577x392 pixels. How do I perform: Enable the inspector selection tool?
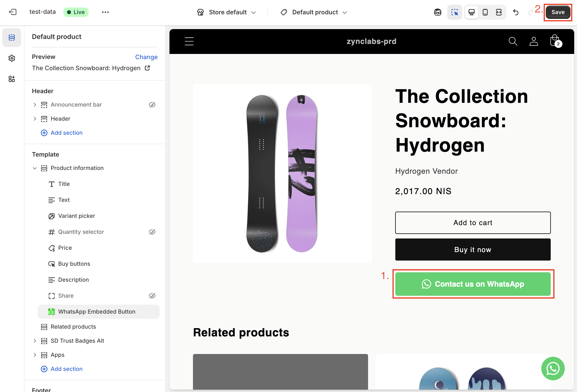(454, 12)
